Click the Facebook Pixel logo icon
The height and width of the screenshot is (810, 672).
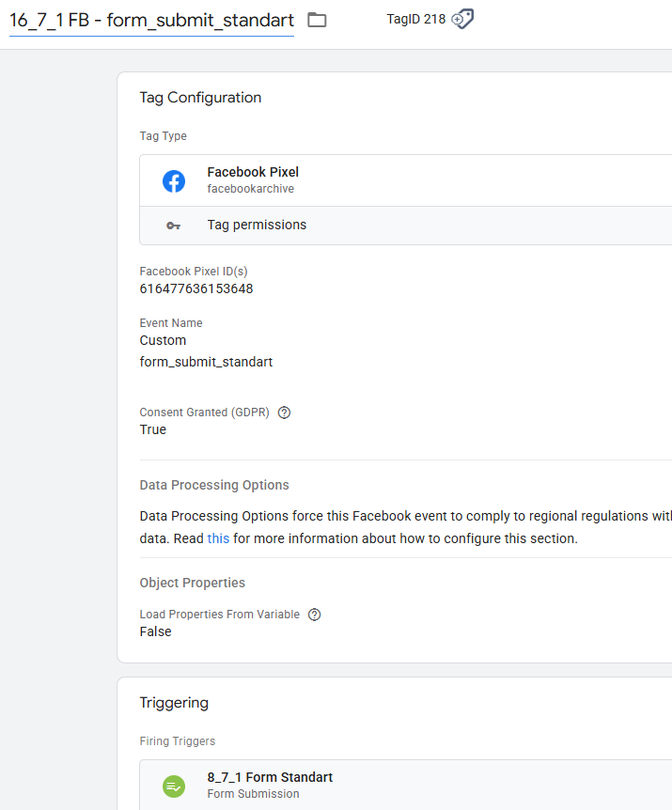pyautogui.click(x=174, y=180)
